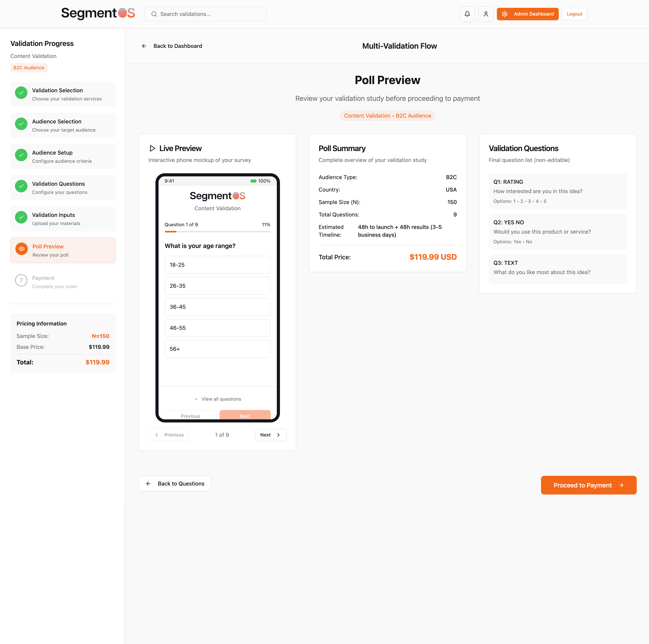Click the Admin Dashboard gear icon

[504, 14]
